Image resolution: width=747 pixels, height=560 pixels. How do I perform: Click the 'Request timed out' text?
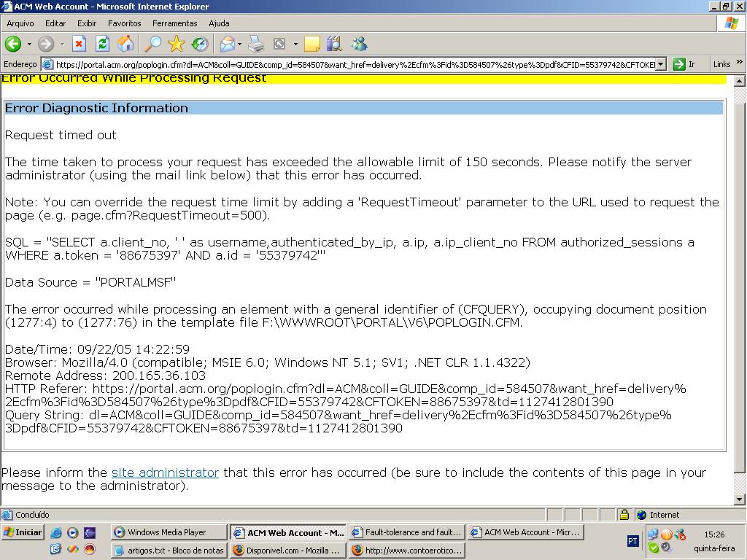click(61, 135)
